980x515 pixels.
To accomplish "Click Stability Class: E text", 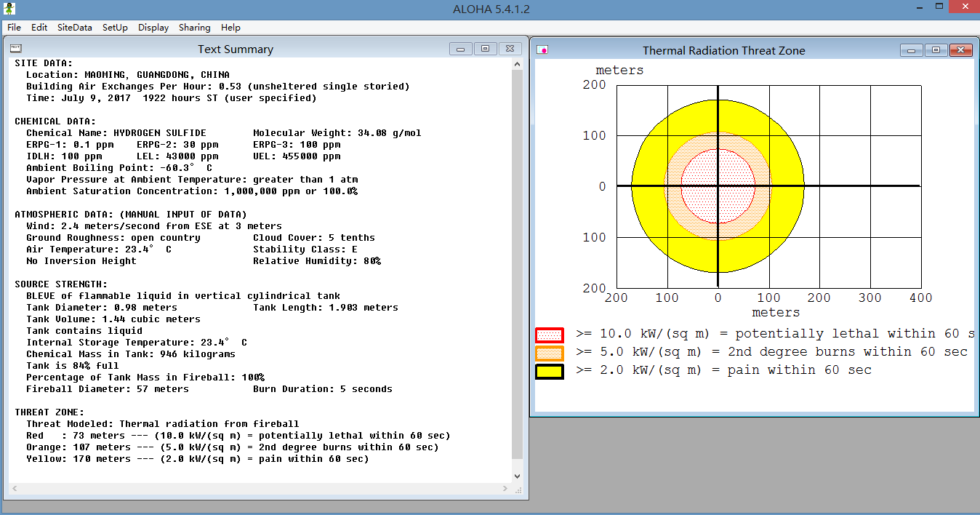I will (305, 249).
